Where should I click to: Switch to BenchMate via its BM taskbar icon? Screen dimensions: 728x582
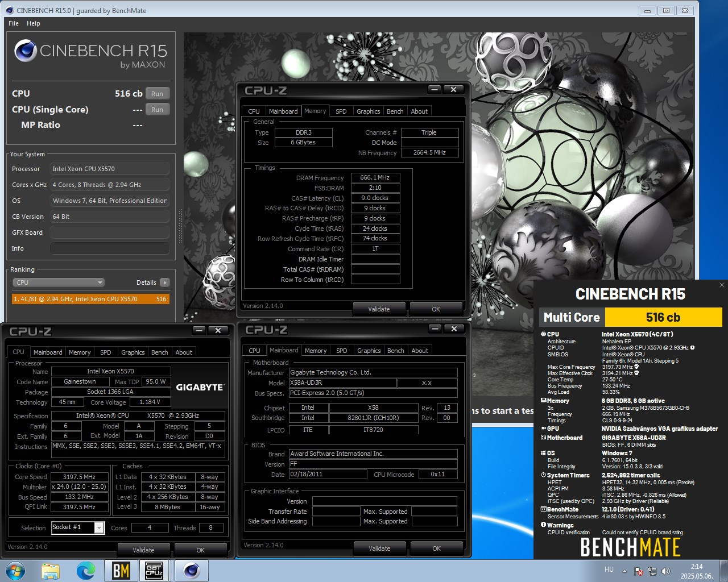[121, 571]
